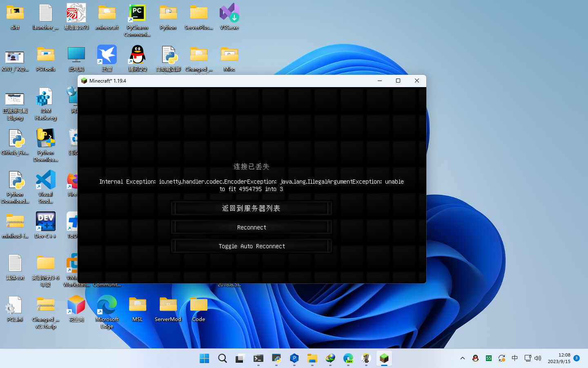
Task: Open the minihud zip archive
Action: pos(15,225)
